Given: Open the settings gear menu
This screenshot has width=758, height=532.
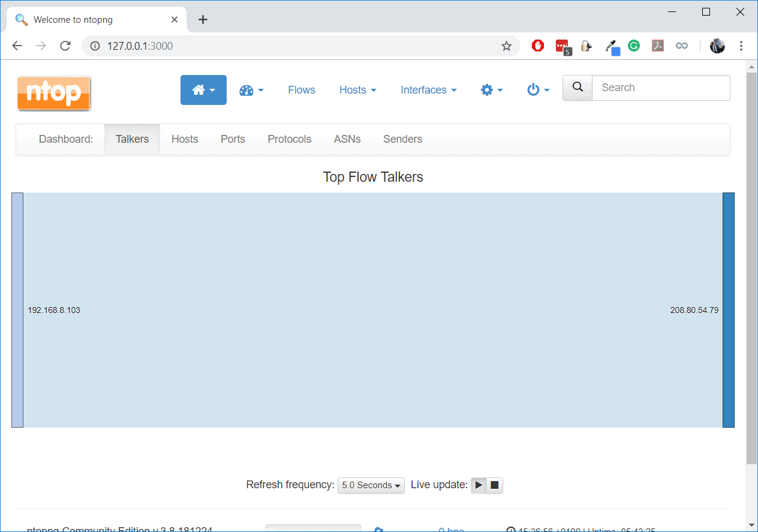Looking at the screenshot, I should (491, 90).
